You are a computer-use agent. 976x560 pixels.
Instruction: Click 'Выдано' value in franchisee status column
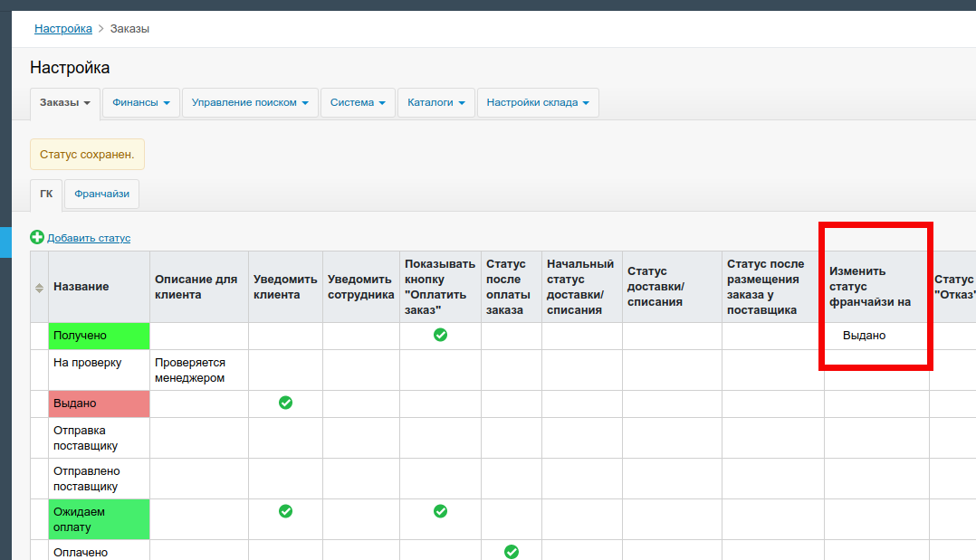[864, 336]
